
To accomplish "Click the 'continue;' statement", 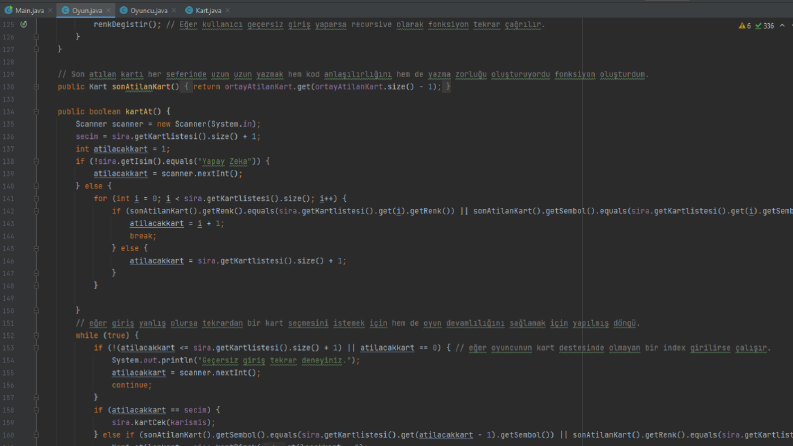I will pos(131,385).
